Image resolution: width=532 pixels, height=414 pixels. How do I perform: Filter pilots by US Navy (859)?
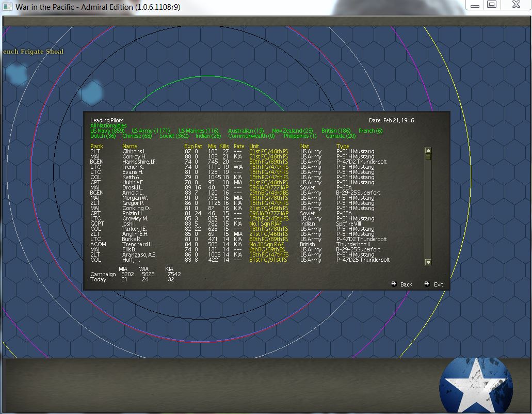click(107, 131)
